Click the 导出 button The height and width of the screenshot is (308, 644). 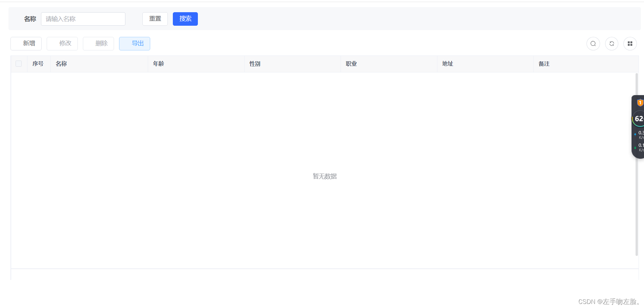[135, 44]
